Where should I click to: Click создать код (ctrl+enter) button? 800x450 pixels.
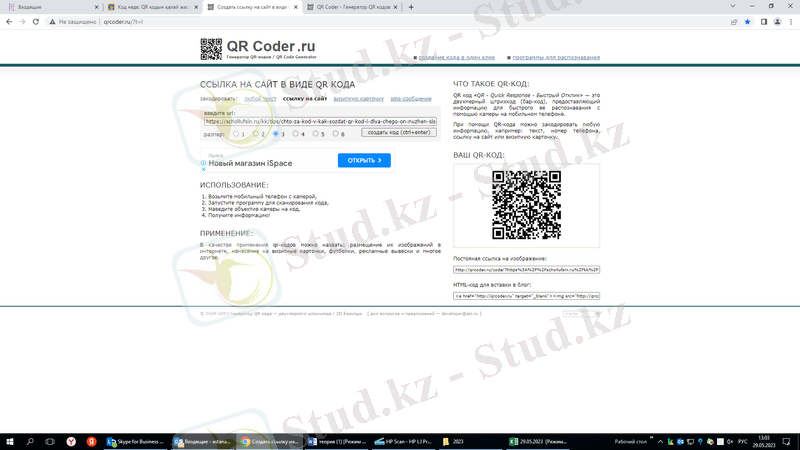tap(399, 133)
